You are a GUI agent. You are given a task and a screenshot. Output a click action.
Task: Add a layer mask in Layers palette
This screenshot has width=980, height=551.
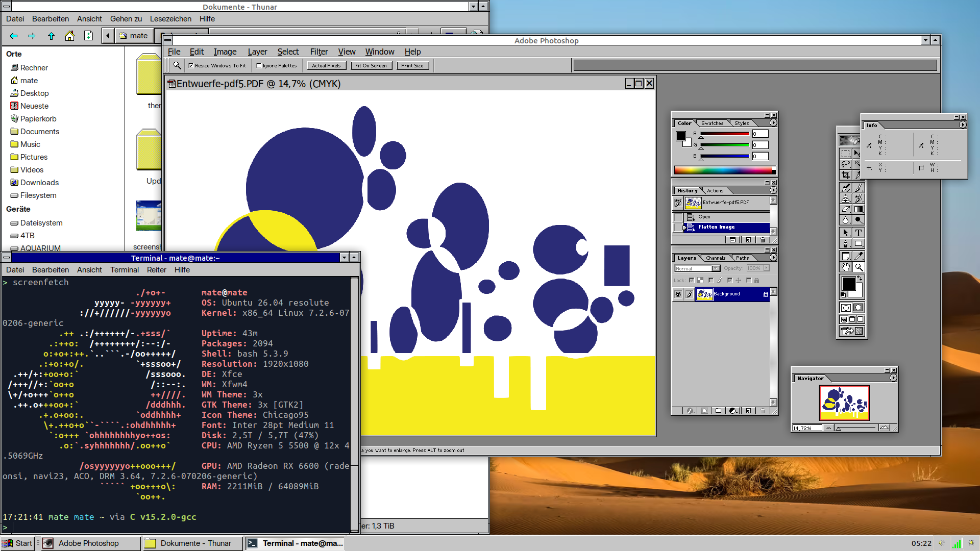coord(704,411)
